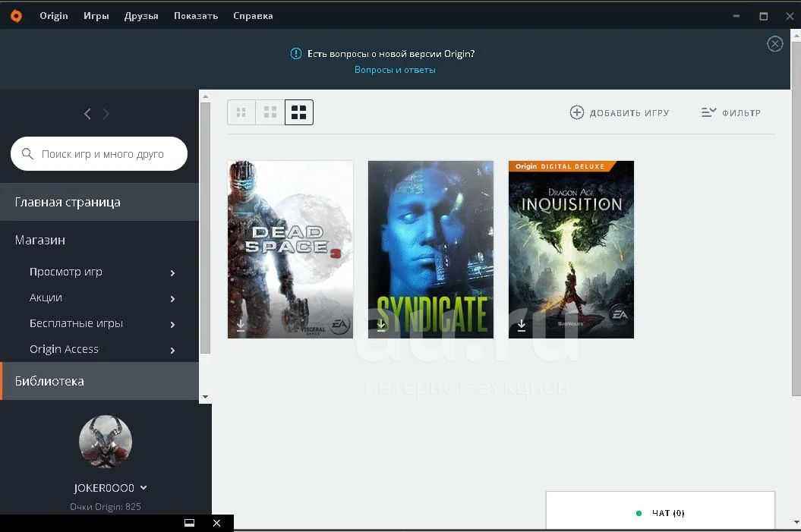Open the Друзья menu
Image resolution: width=801 pixels, height=532 pixels.
click(x=141, y=16)
